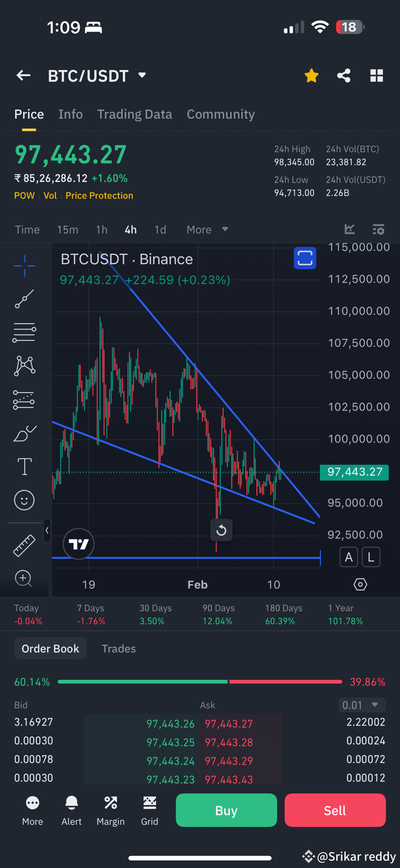Image resolution: width=400 pixels, height=868 pixels.
Task: Toggle the favorite star icon
Action: [312, 75]
